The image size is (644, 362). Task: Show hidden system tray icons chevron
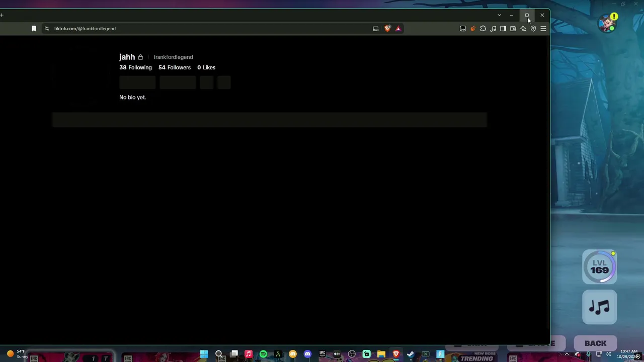pyautogui.click(x=567, y=354)
